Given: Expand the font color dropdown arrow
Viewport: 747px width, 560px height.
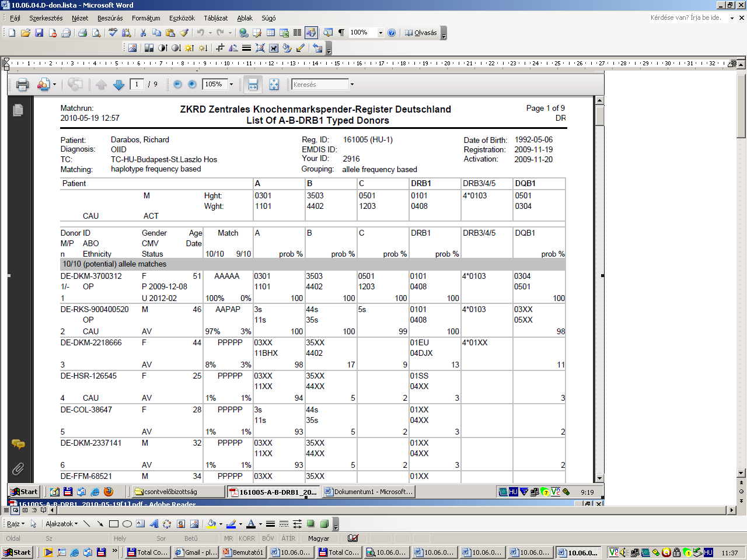Looking at the screenshot, I should click(x=260, y=524).
